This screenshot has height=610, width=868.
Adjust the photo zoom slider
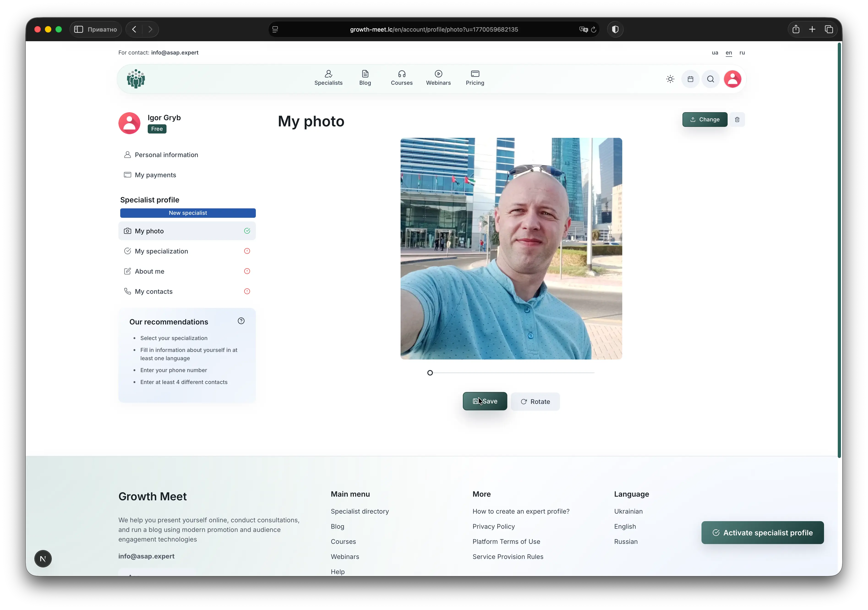430,373
